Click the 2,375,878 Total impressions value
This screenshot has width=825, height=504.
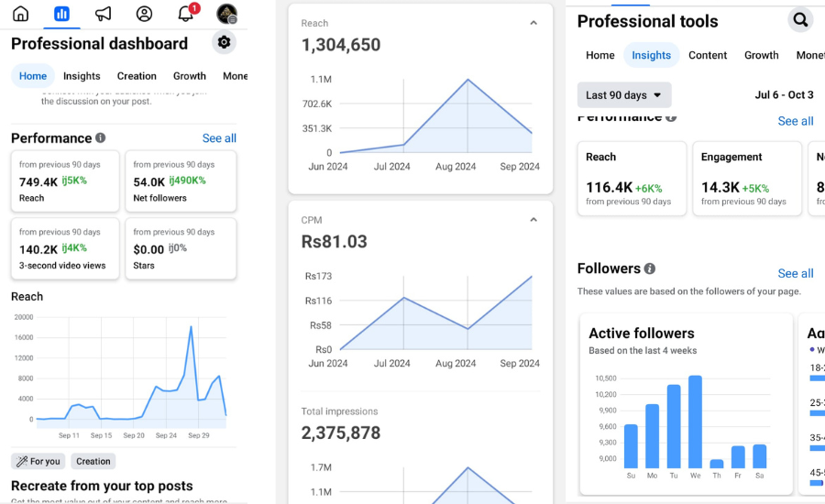pyautogui.click(x=341, y=433)
